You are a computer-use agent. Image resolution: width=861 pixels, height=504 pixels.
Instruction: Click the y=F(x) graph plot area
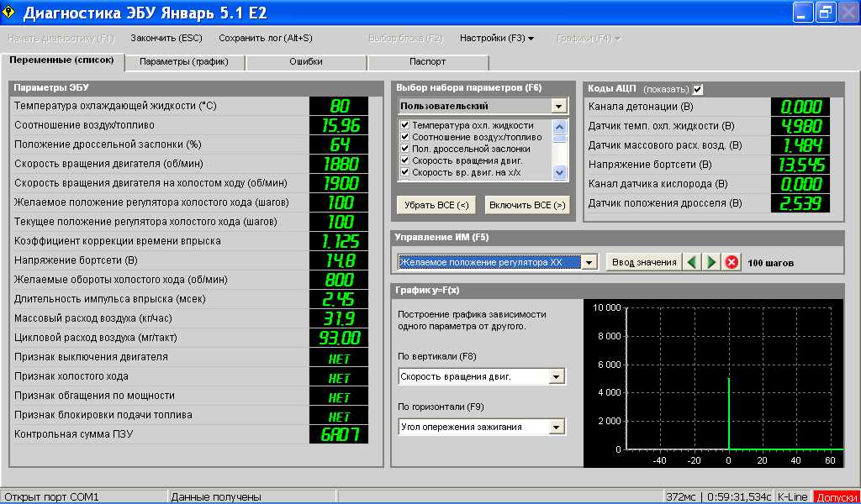tap(727, 378)
